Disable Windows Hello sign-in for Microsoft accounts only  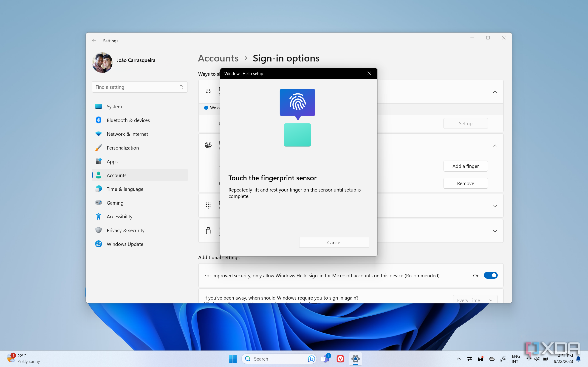point(491,275)
